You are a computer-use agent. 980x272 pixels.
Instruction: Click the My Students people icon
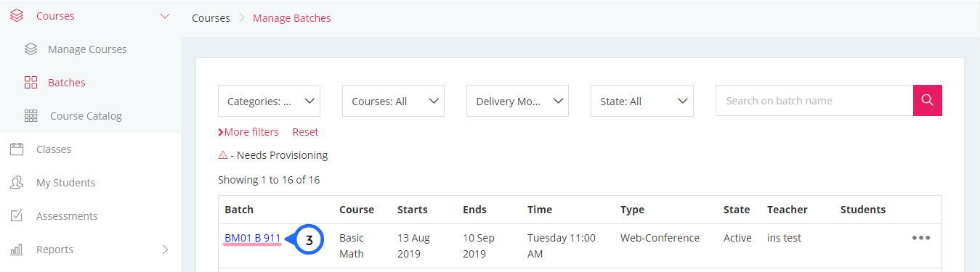(17, 183)
